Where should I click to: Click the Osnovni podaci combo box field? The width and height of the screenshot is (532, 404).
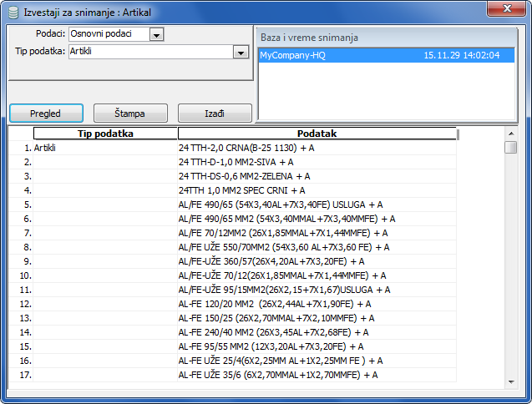click(108, 34)
